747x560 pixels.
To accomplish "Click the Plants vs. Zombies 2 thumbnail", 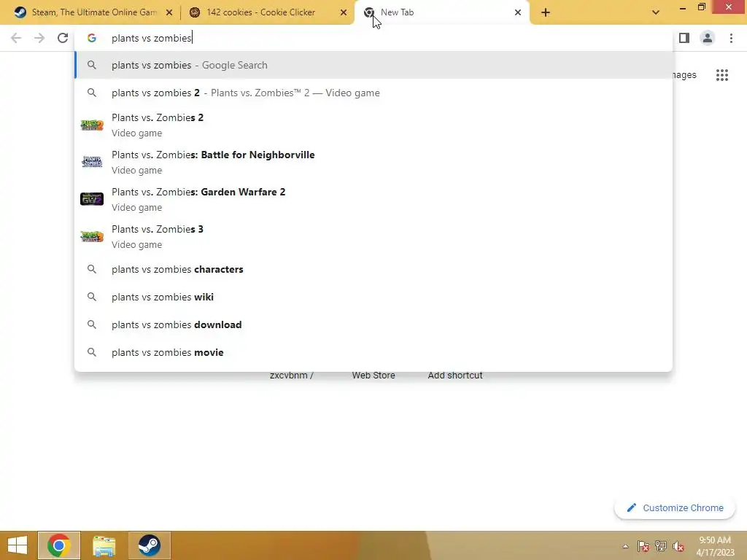I will tap(92, 125).
